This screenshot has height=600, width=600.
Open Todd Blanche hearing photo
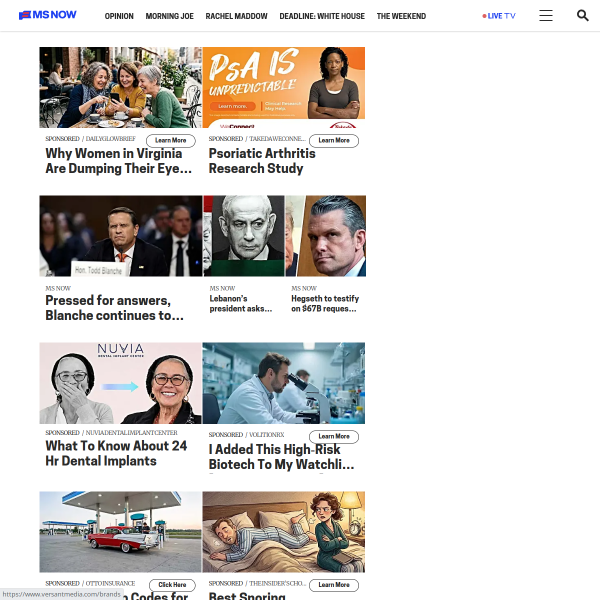121,236
